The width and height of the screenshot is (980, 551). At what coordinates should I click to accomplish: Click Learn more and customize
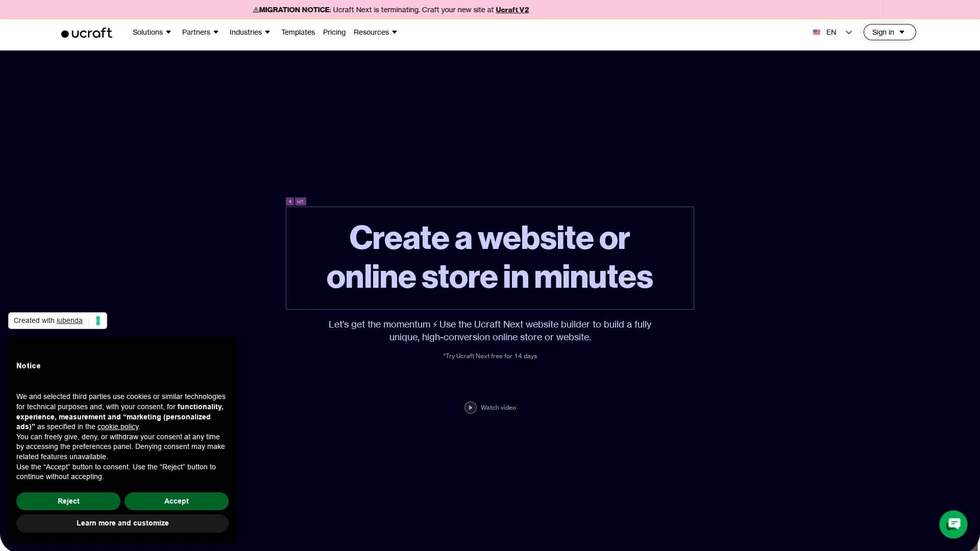122,523
